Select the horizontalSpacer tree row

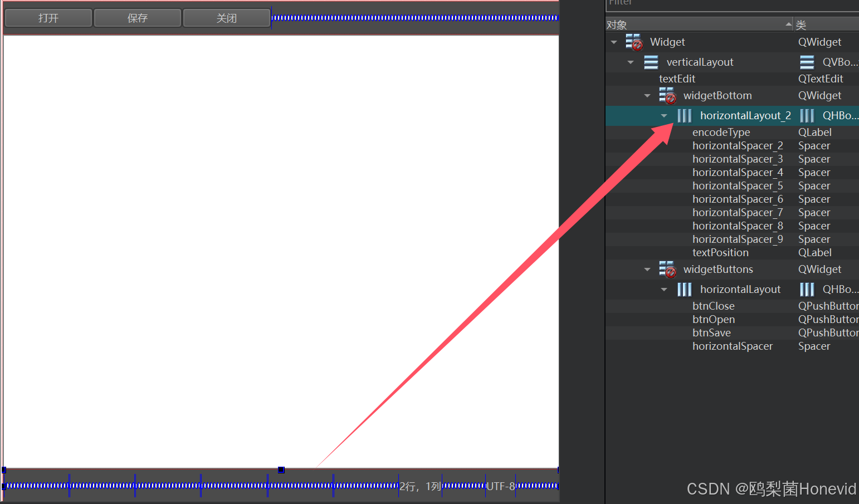coord(733,346)
